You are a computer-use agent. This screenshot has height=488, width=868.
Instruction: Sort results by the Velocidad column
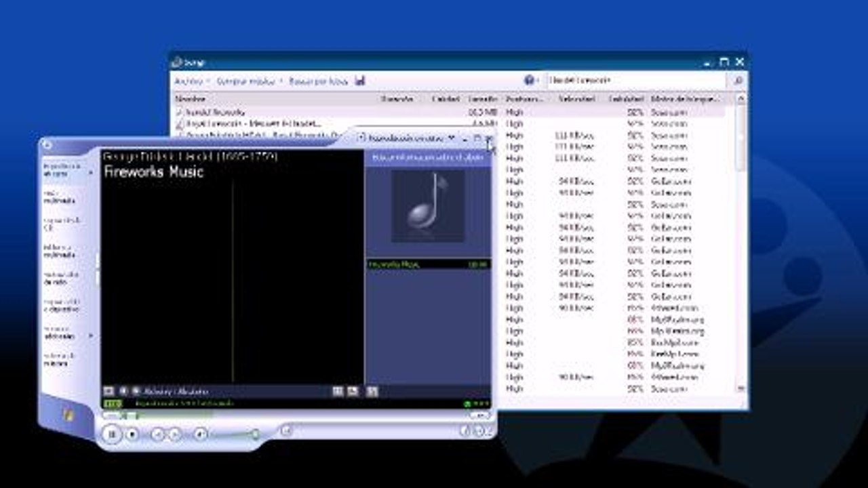point(577,99)
